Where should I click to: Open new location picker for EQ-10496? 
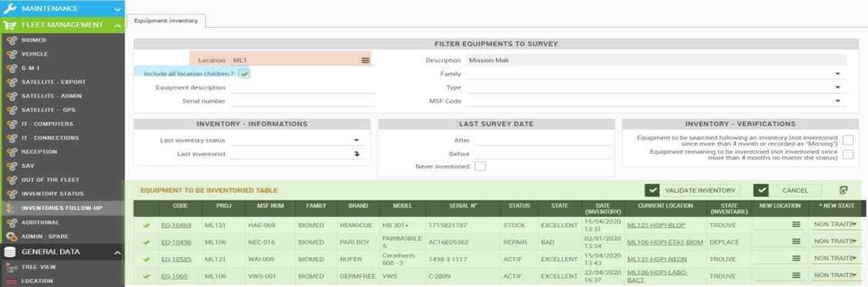click(796, 241)
